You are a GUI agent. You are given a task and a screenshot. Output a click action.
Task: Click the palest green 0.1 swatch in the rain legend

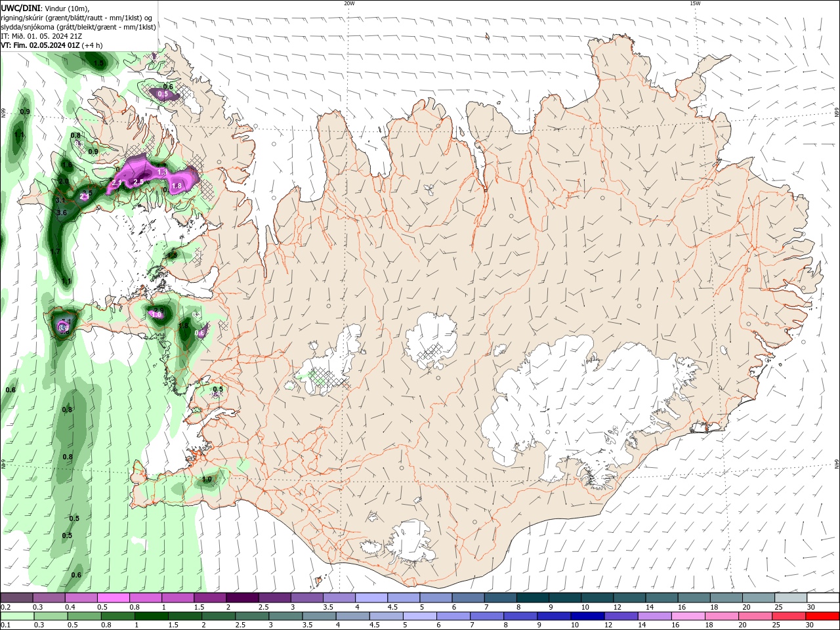17,616
